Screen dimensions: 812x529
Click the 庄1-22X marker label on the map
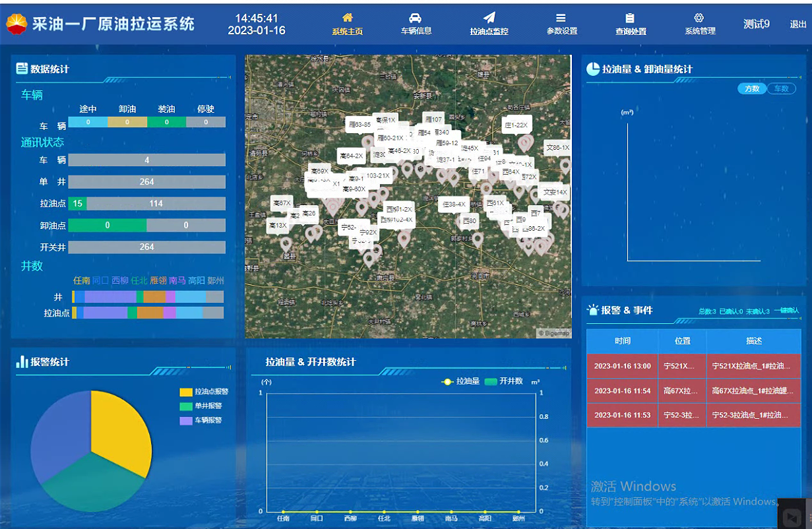click(516, 125)
